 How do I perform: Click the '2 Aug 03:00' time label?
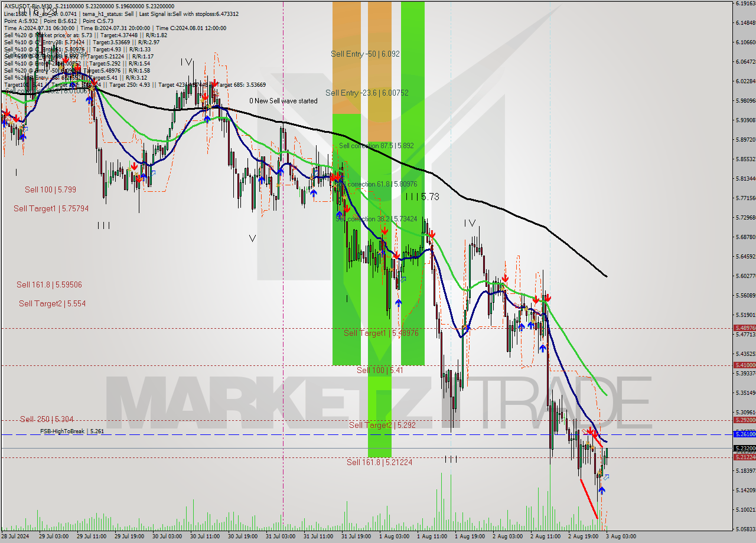click(x=507, y=537)
